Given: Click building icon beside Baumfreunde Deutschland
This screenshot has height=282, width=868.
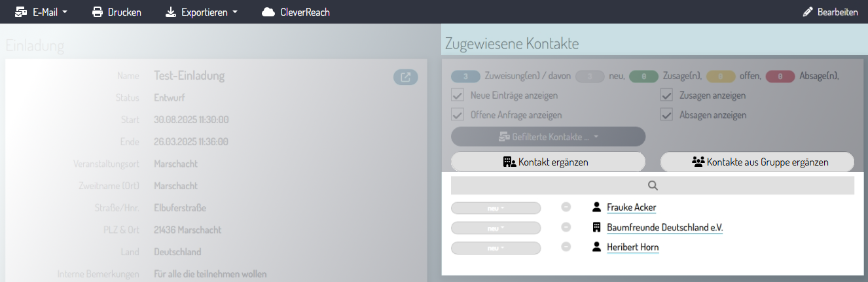Looking at the screenshot, I should tap(596, 228).
